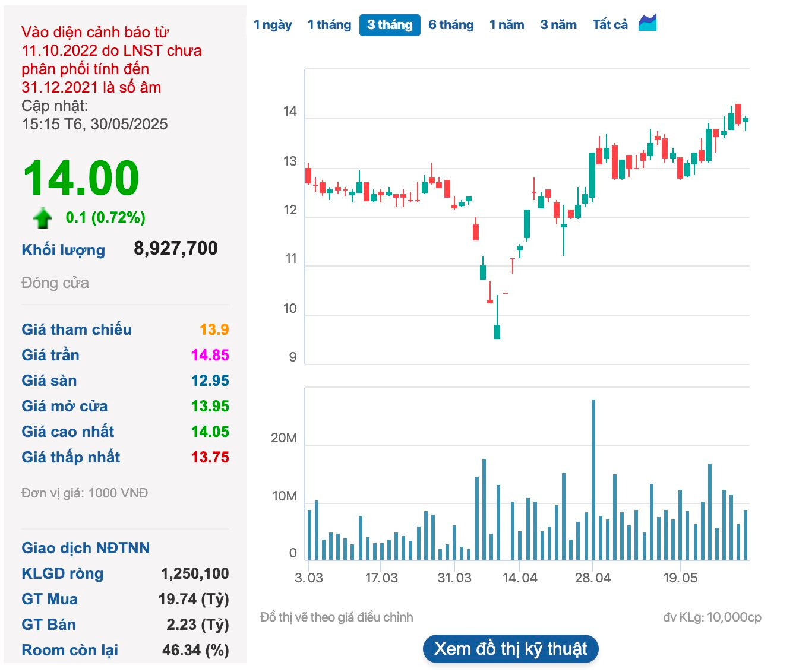796x672 pixels.
Task: Click the green up-arrow price change icon
Action: coord(42,218)
